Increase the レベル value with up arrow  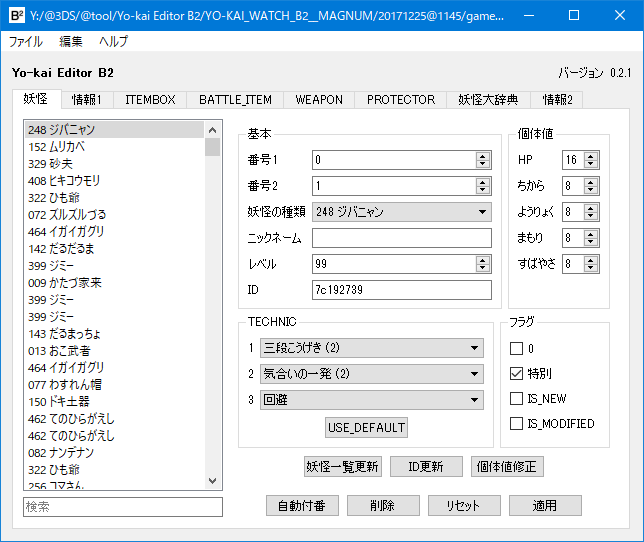click(x=483, y=260)
